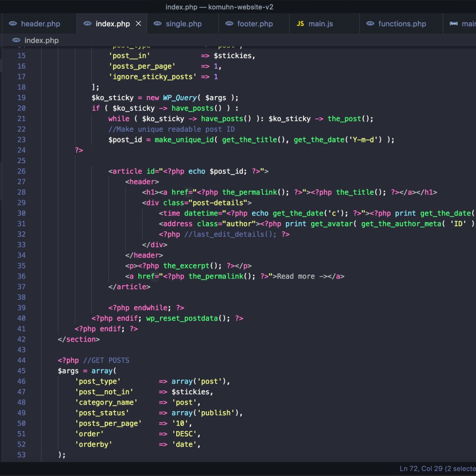Click the '10' value on line 50
The image size is (476, 476).
pyautogui.click(x=180, y=424)
